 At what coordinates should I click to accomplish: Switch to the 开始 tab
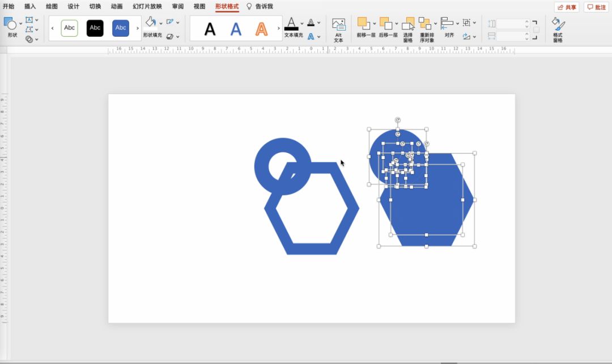(8, 6)
